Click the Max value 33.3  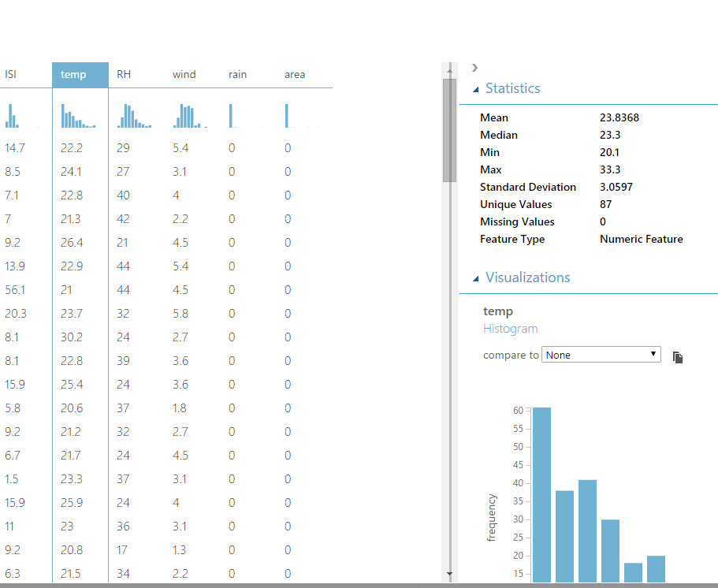coord(610,170)
